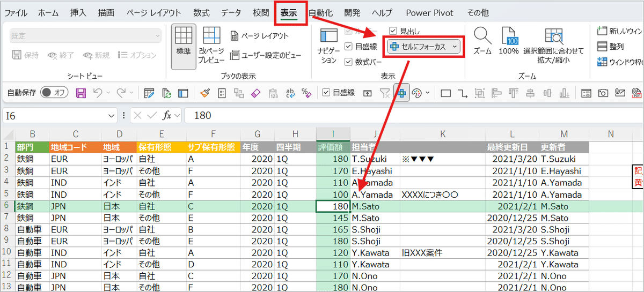The width and height of the screenshot is (644, 292).
Task: Click the sheet view Options (オプション) button
Action: click(x=137, y=55)
